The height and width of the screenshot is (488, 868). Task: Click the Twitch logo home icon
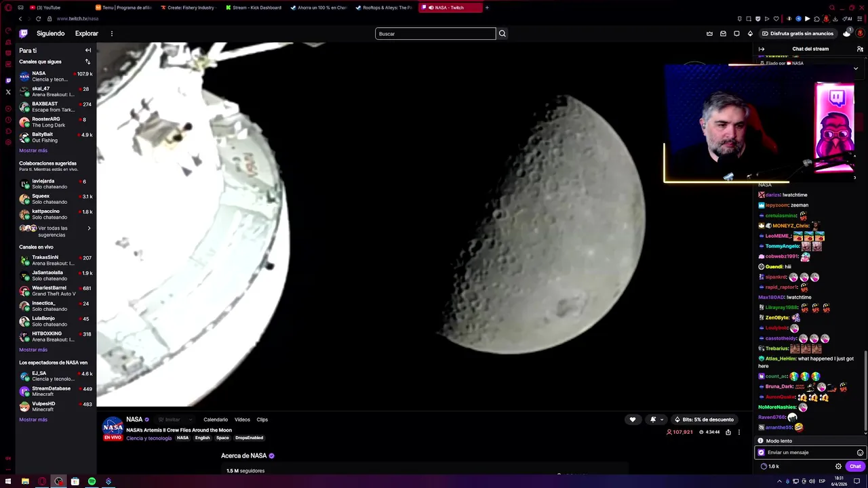pyautogui.click(x=23, y=33)
